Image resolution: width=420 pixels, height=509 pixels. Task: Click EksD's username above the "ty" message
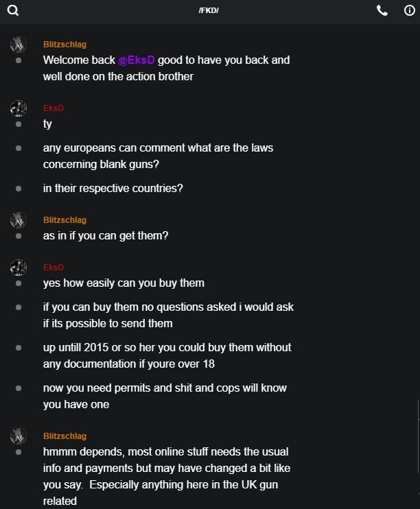(x=54, y=108)
